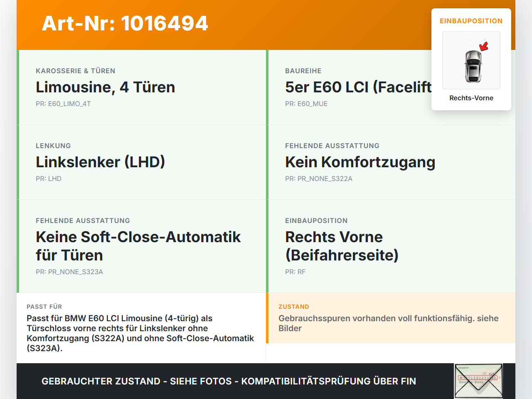Click the VIN number highlighted in red

click(x=478, y=377)
